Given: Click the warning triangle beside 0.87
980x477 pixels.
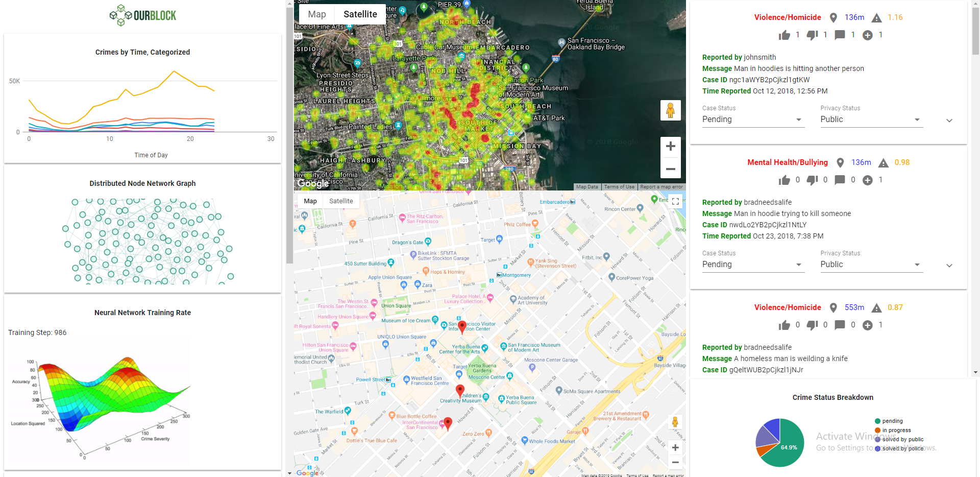Looking at the screenshot, I should [x=876, y=308].
